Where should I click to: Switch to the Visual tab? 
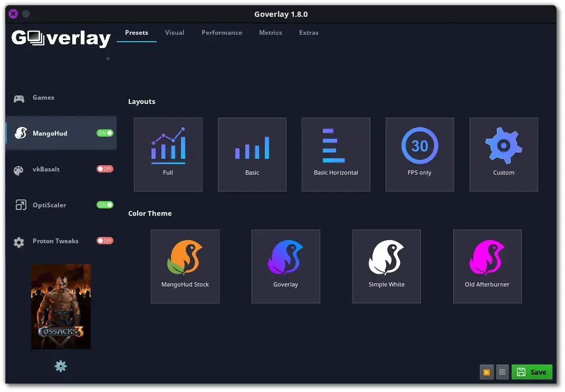(x=175, y=32)
